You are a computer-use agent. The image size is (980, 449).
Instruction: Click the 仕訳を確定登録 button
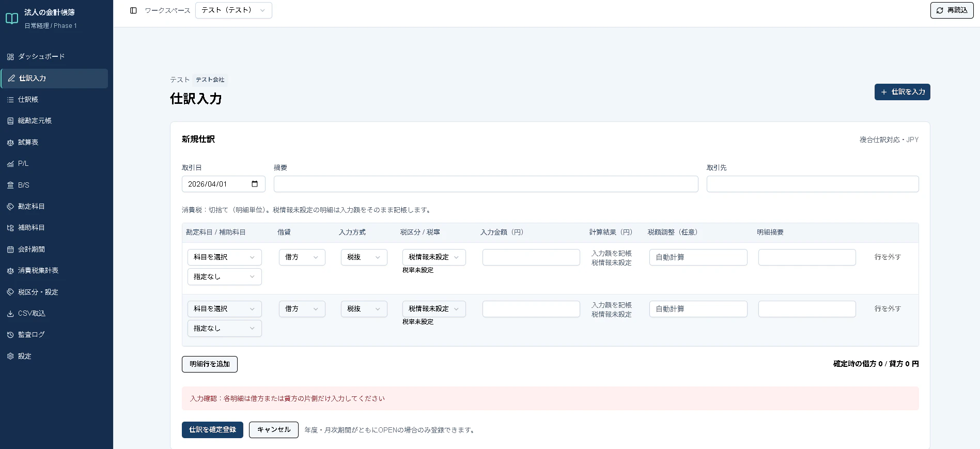pos(212,430)
